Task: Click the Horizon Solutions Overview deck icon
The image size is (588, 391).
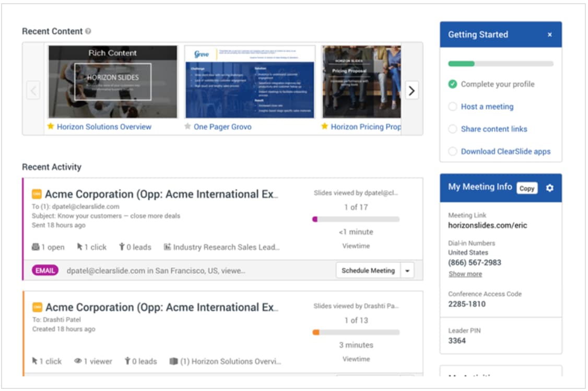Action: [173, 361]
